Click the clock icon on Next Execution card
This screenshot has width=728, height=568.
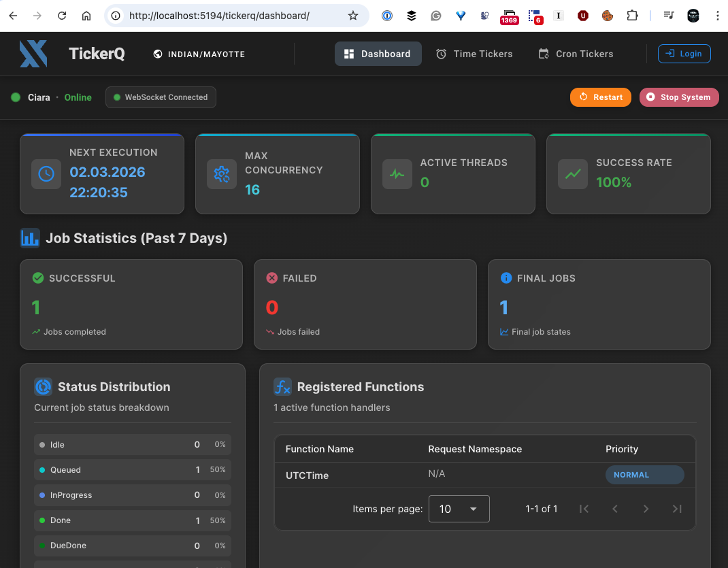(46, 174)
